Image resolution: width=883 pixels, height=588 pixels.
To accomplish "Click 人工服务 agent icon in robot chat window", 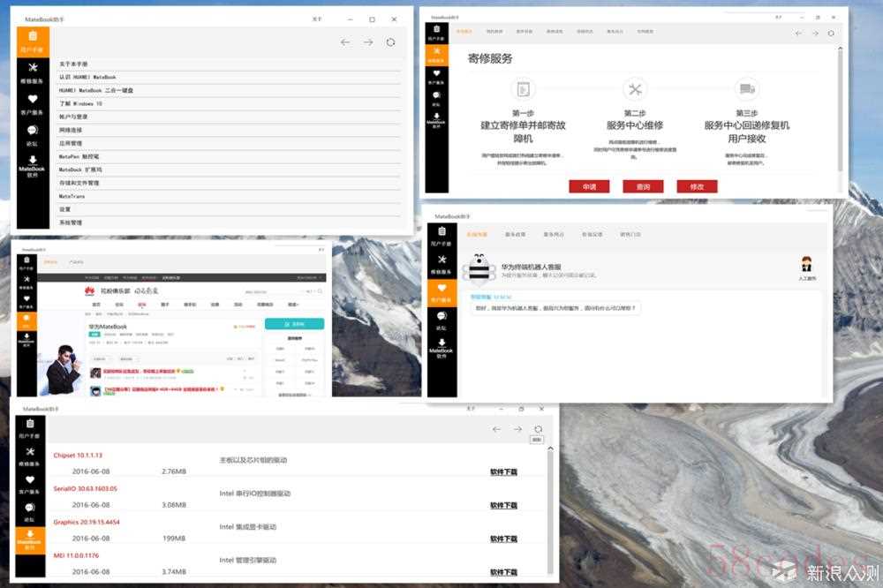I will 807,267.
